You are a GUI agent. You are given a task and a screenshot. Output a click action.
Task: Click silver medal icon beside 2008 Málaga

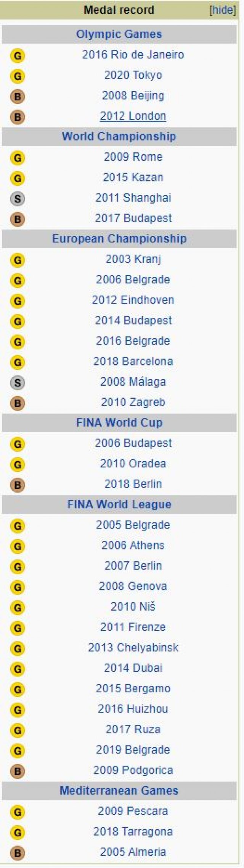[18, 383]
